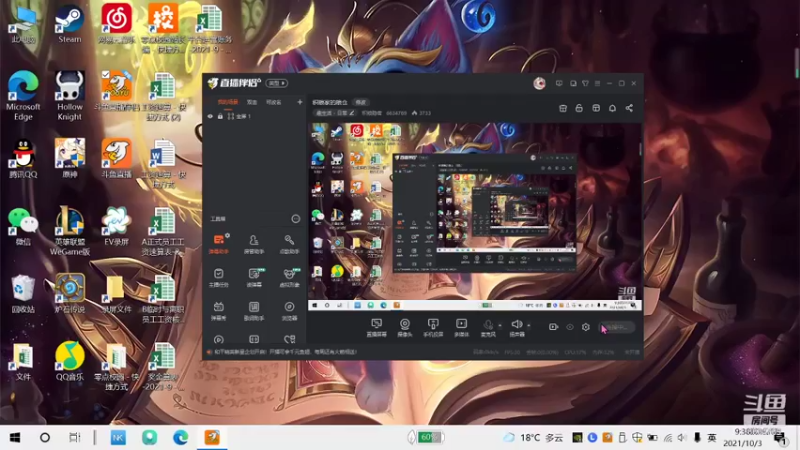The height and width of the screenshot is (450, 800).
Task: Click the start streaming button
Action: (616, 327)
